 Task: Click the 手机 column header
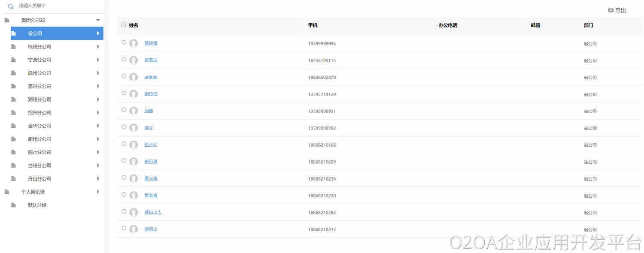click(x=313, y=26)
